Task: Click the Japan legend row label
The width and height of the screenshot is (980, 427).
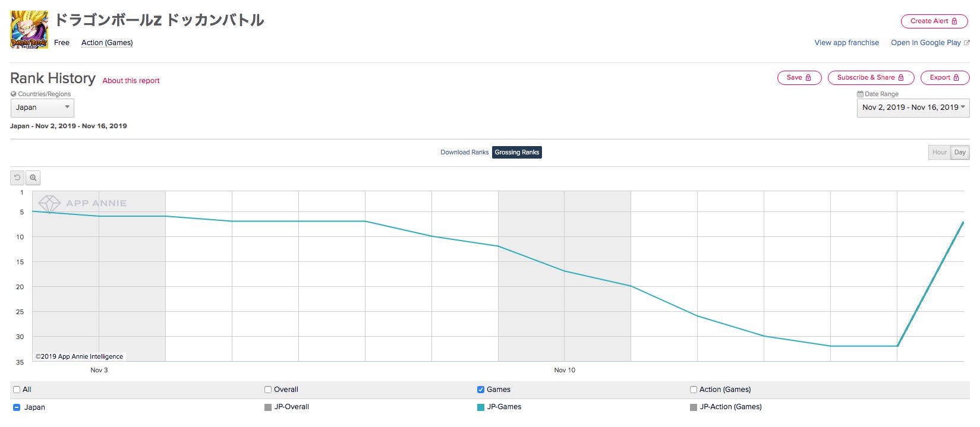Action: (x=34, y=407)
